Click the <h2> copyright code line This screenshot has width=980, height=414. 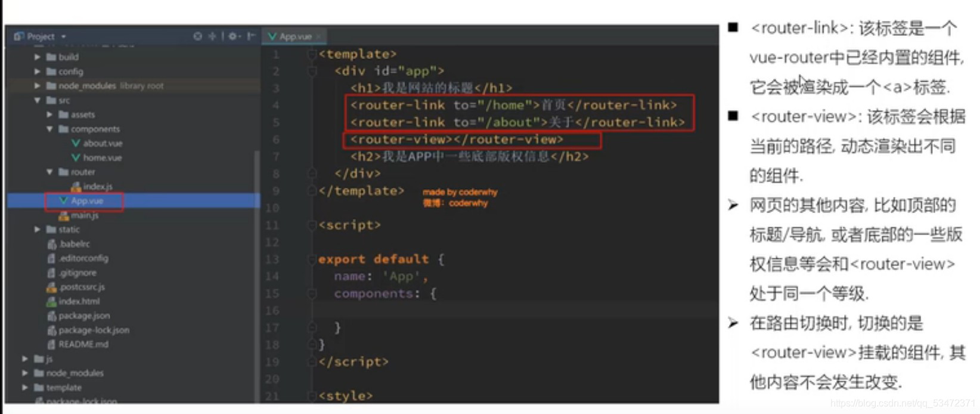click(470, 157)
